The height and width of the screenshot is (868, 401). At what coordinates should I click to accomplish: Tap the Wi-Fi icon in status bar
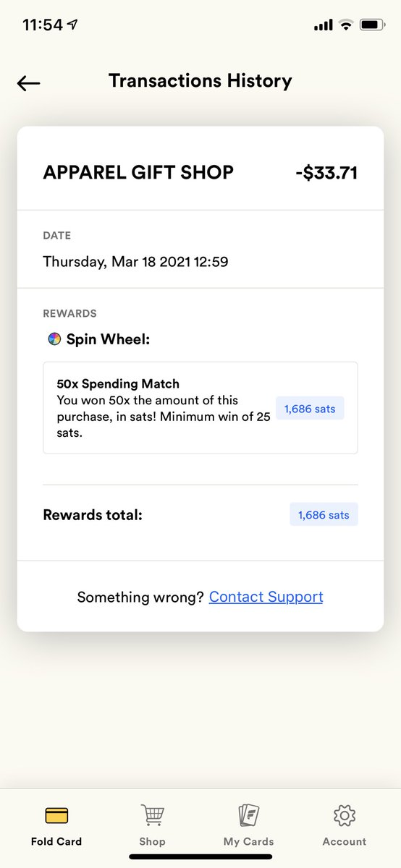[x=346, y=25]
